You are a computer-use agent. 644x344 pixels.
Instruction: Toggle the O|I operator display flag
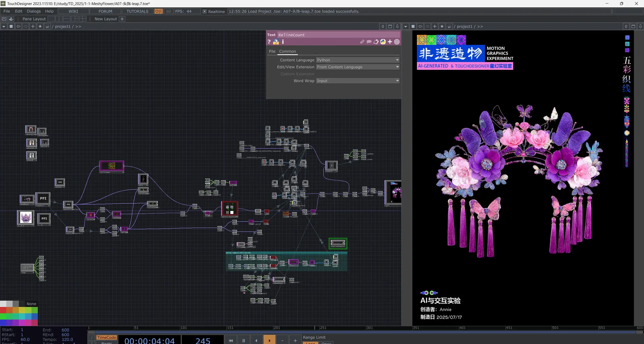click(x=158, y=11)
